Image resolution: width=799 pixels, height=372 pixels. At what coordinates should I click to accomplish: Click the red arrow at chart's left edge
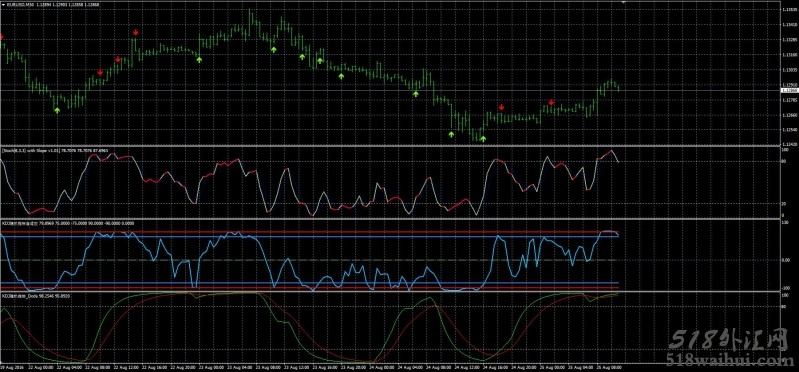coord(1,37)
